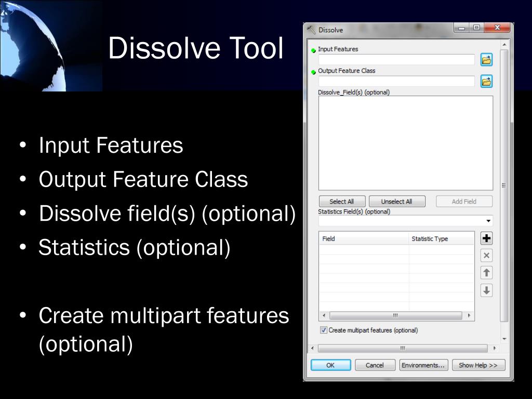Add statistics field with plus icon

(486, 238)
